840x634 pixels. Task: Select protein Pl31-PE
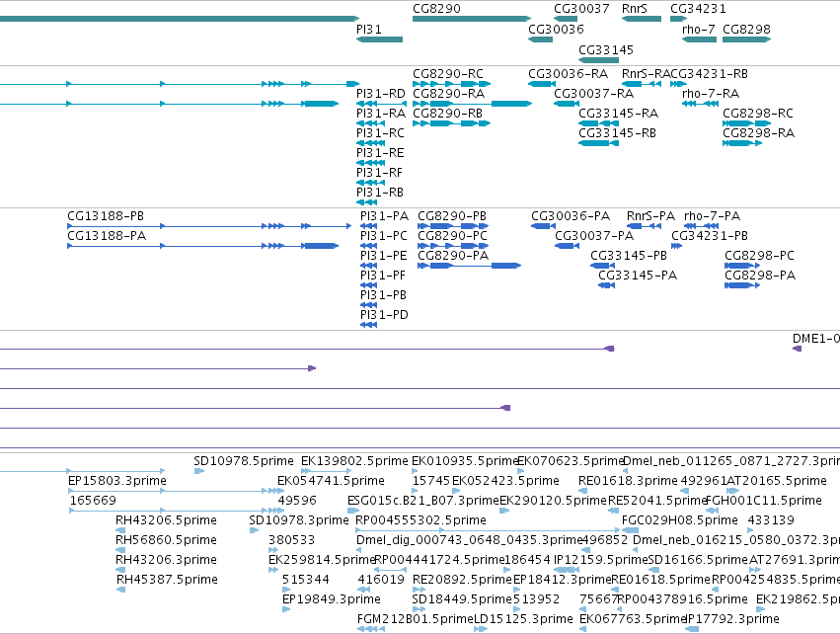[x=368, y=266]
